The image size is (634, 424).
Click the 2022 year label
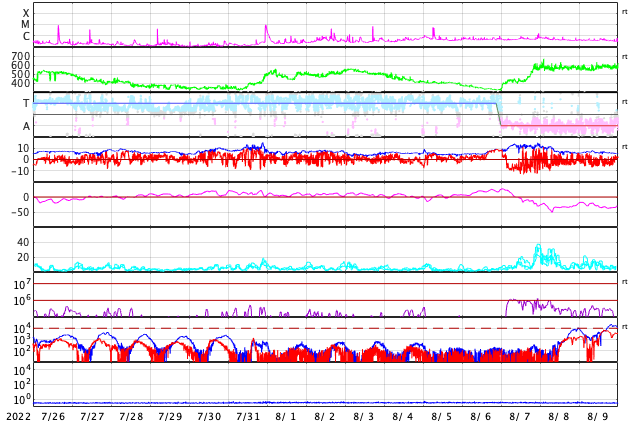[x=19, y=416]
